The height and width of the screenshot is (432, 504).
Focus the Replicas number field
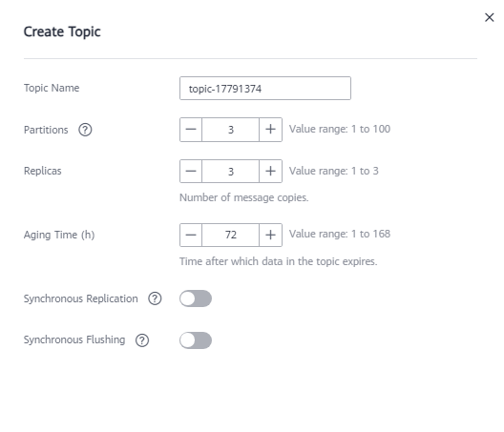(x=230, y=172)
